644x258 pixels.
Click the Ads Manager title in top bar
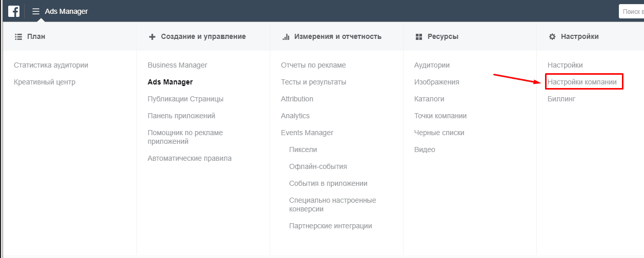click(x=67, y=11)
